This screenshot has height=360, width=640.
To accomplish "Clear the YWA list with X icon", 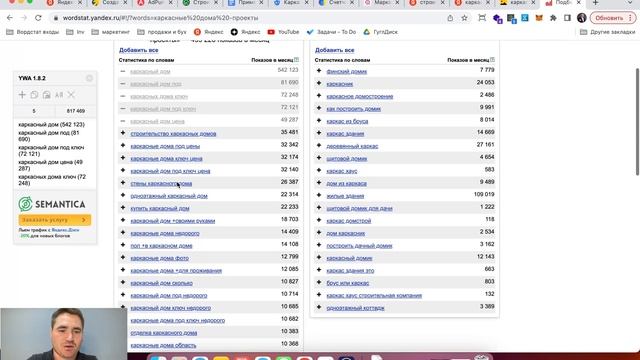I will point(71,95).
